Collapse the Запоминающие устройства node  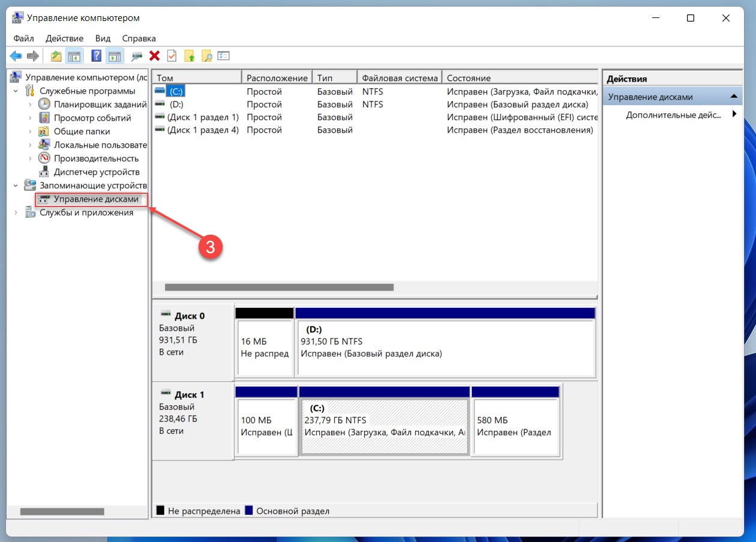pos(16,186)
